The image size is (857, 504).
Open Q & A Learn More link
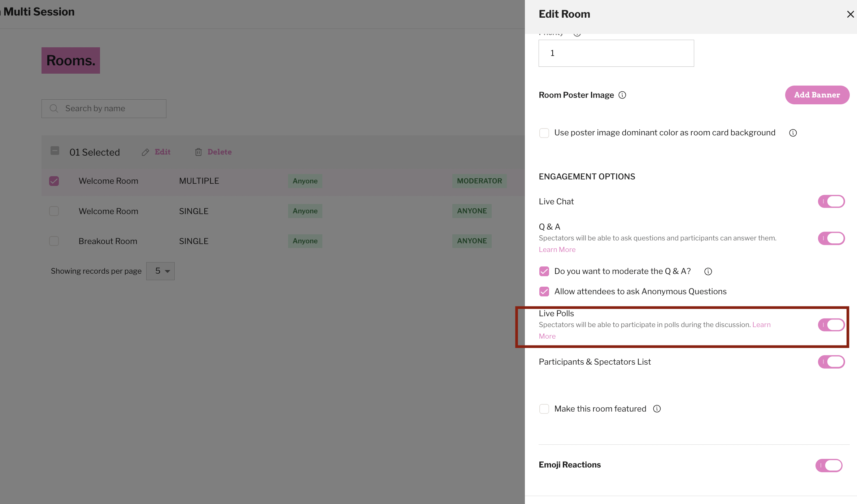coord(557,249)
